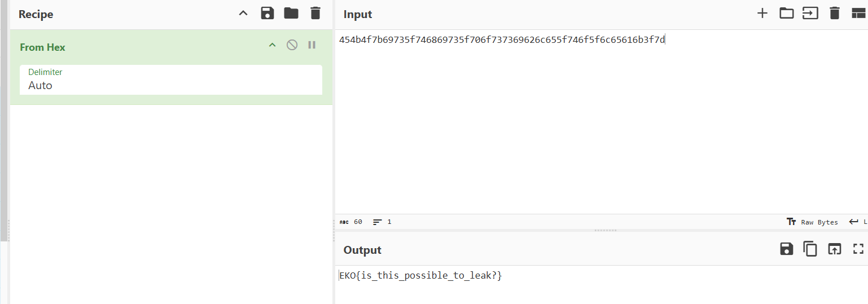The image size is (868, 304).
Task: Click the input/output pane divider handle
Action: tap(606, 230)
